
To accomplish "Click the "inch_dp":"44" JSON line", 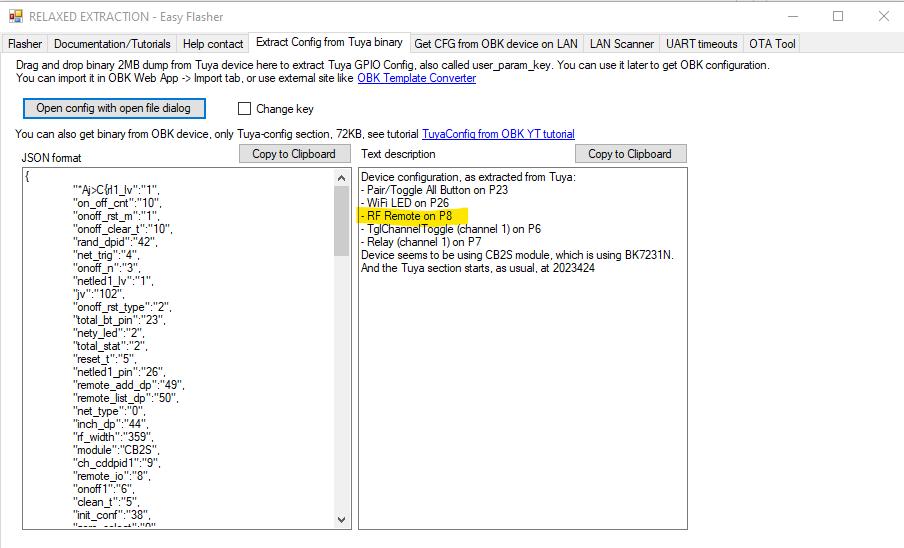I will 111,424.
